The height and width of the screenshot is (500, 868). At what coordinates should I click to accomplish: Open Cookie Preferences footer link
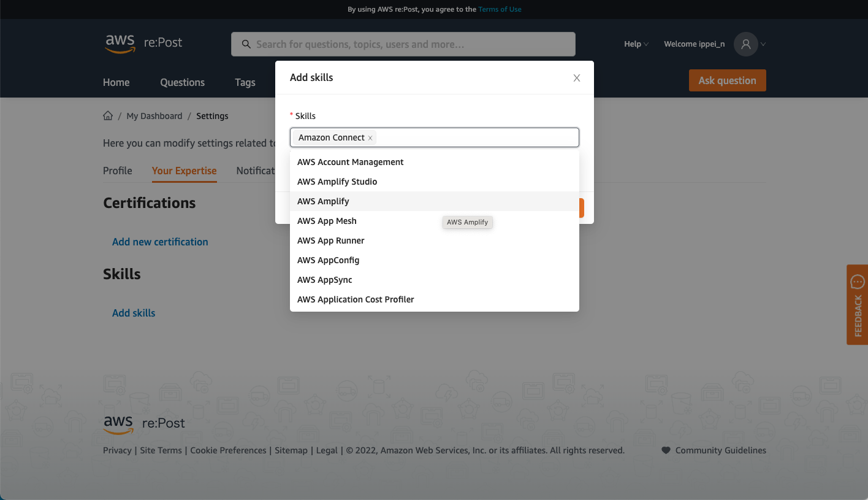[x=229, y=450]
